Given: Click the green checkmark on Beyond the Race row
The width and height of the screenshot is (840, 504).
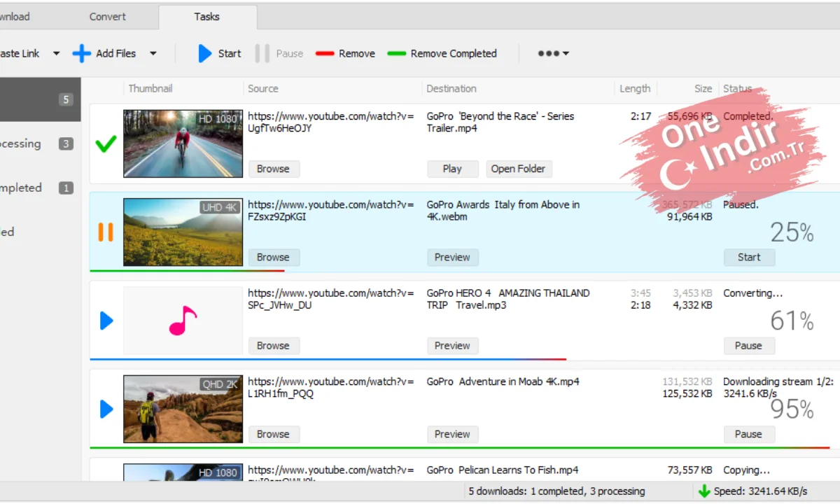Looking at the screenshot, I should 106,144.
